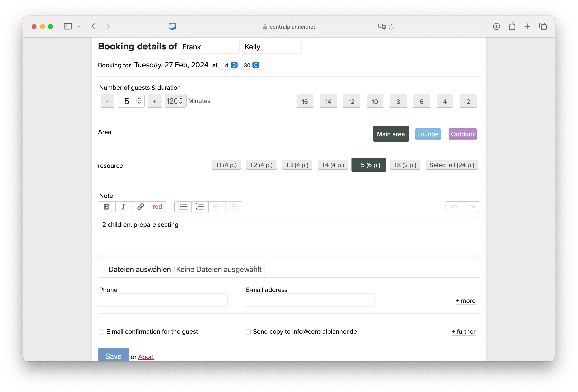Click into the Phone input field
Image resolution: width=578 pixels, height=392 pixels.
click(163, 300)
